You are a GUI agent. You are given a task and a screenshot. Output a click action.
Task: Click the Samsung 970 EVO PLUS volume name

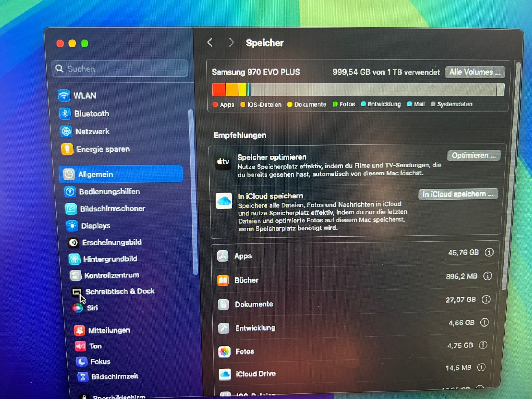coord(256,72)
